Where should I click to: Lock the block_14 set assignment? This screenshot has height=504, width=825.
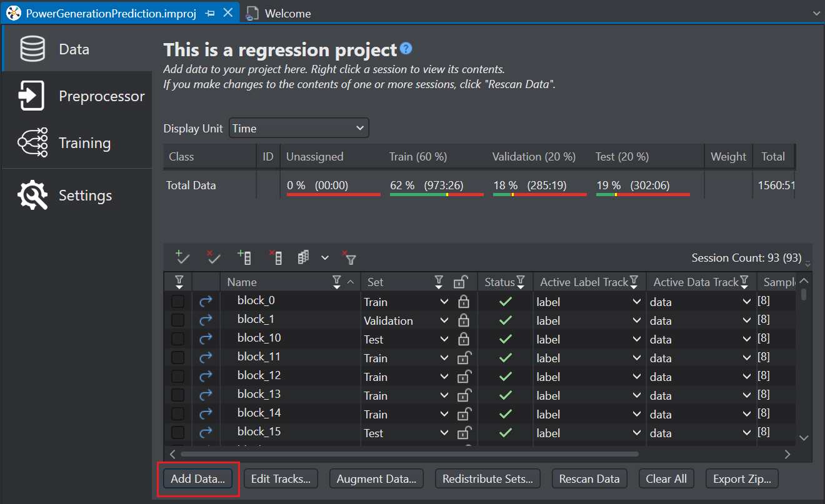[464, 414]
